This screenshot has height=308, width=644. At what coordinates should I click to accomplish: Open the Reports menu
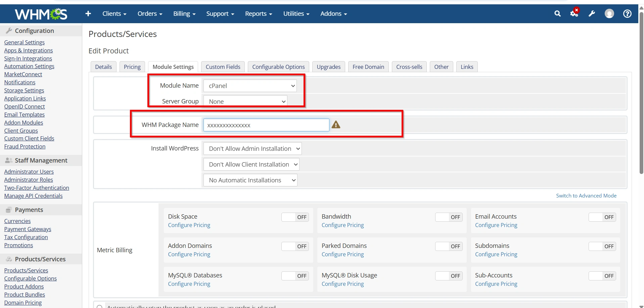(259, 13)
